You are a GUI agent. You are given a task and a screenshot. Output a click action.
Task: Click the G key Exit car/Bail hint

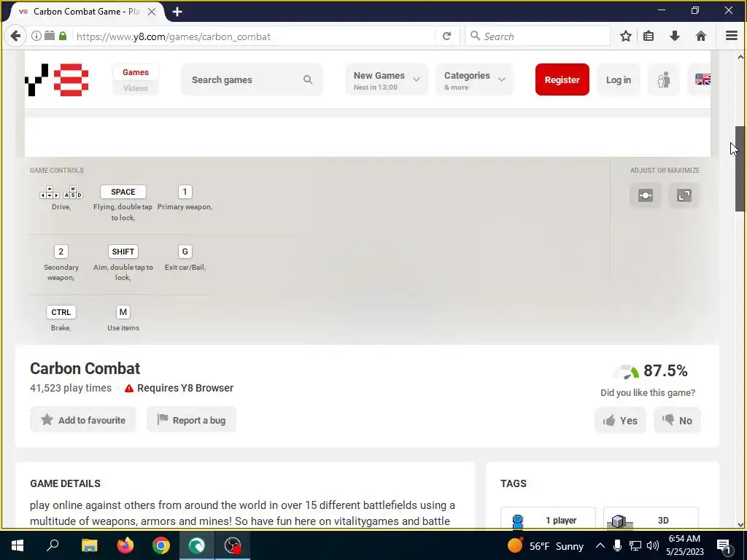(185, 252)
